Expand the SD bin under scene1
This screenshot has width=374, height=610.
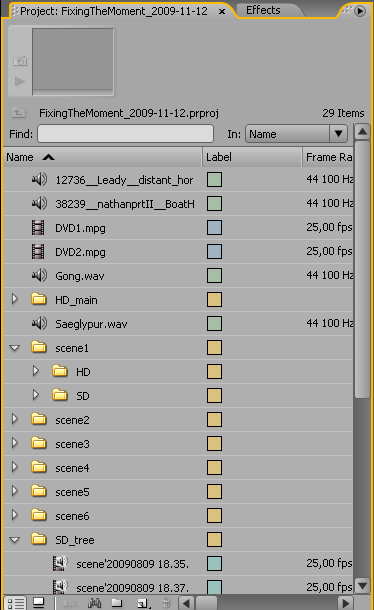coord(35,395)
